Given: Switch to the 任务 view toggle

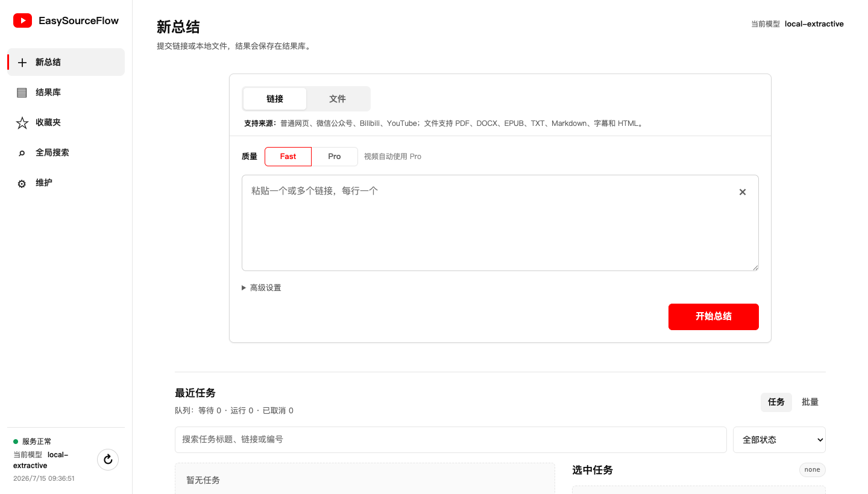Looking at the screenshot, I should point(776,402).
